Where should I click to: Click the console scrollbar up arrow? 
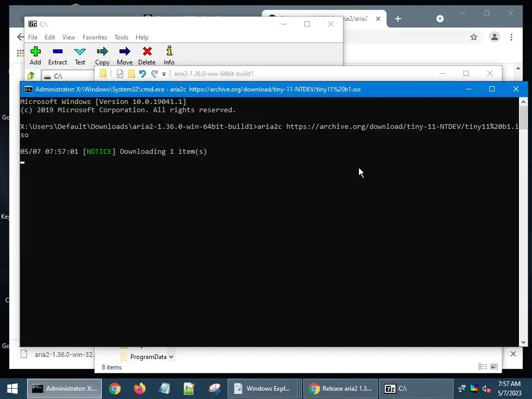click(523, 102)
